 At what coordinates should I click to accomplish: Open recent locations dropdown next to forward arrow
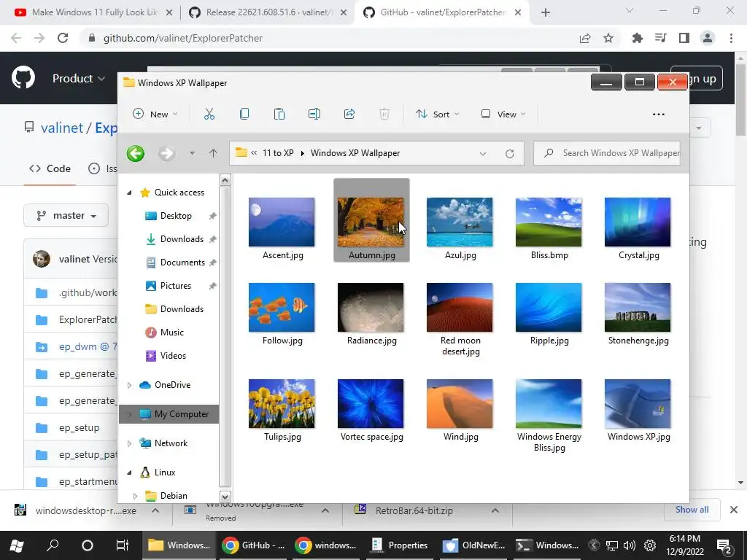tap(192, 153)
